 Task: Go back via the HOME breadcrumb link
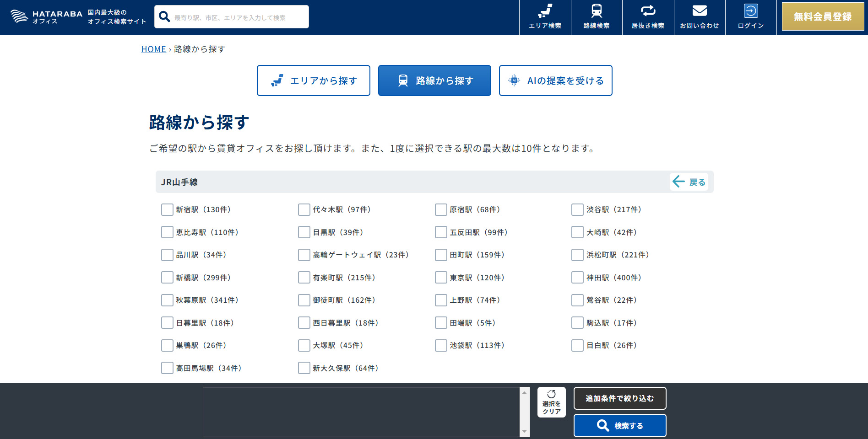[x=154, y=49]
